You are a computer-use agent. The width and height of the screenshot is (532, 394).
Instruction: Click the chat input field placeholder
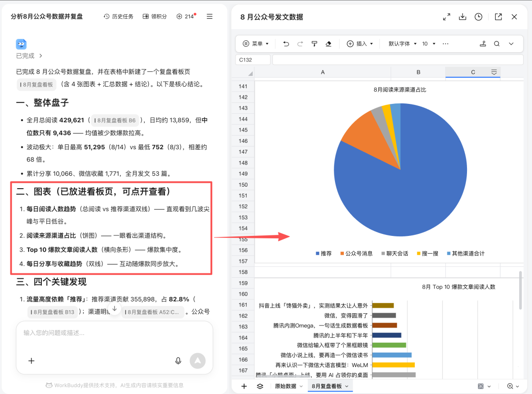coord(114,333)
